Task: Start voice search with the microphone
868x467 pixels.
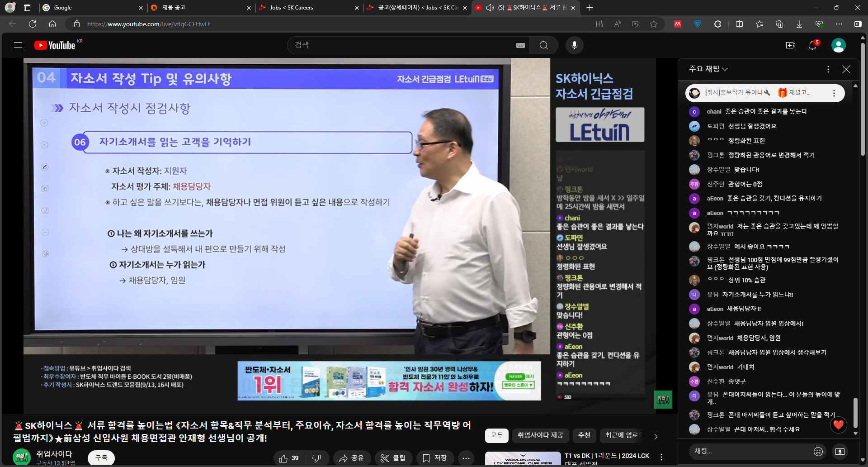Action: click(575, 45)
